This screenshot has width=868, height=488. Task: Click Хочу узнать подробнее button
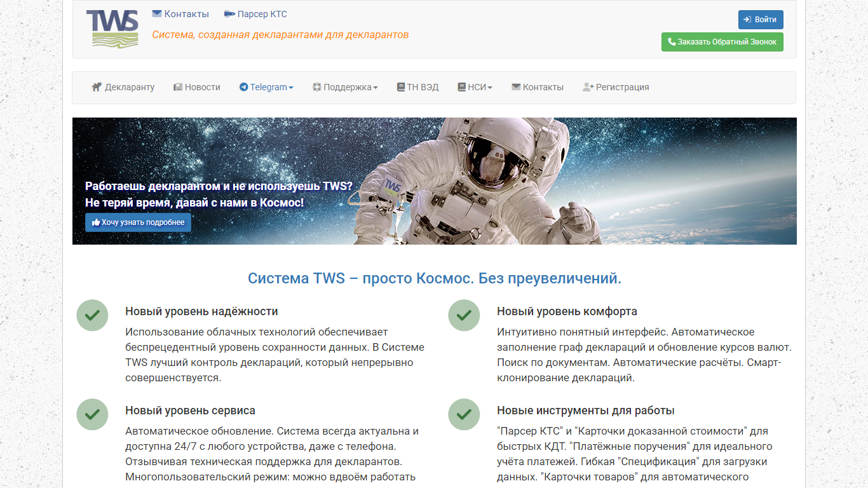138,222
